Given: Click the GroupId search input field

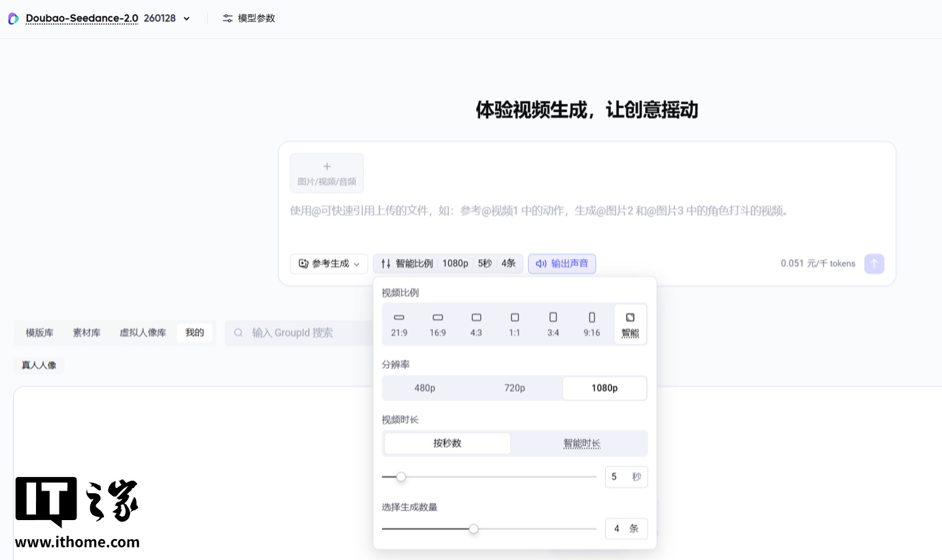Looking at the screenshot, I should (x=301, y=332).
